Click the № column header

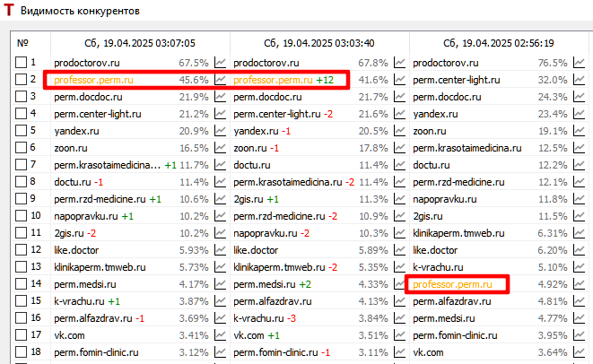(22, 43)
